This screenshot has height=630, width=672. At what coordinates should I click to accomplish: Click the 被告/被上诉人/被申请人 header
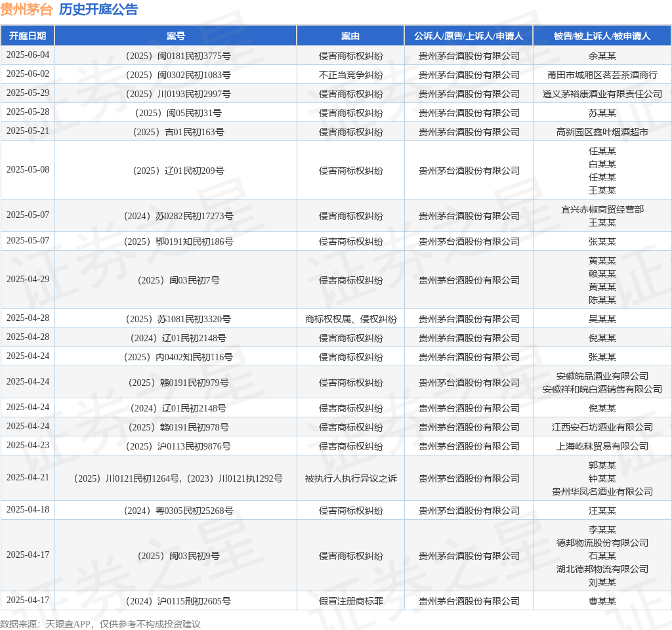point(602,36)
